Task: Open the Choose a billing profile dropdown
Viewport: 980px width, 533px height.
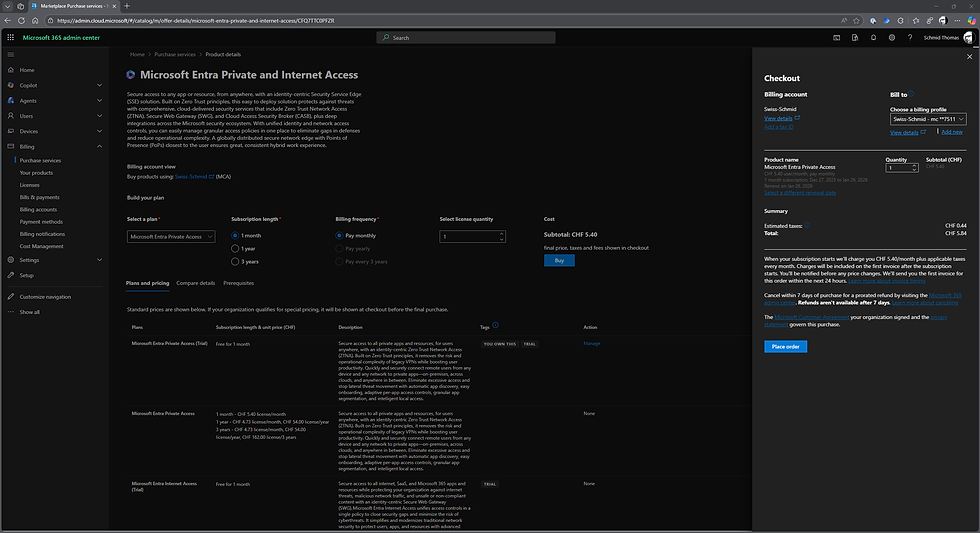Action: tap(928, 119)
